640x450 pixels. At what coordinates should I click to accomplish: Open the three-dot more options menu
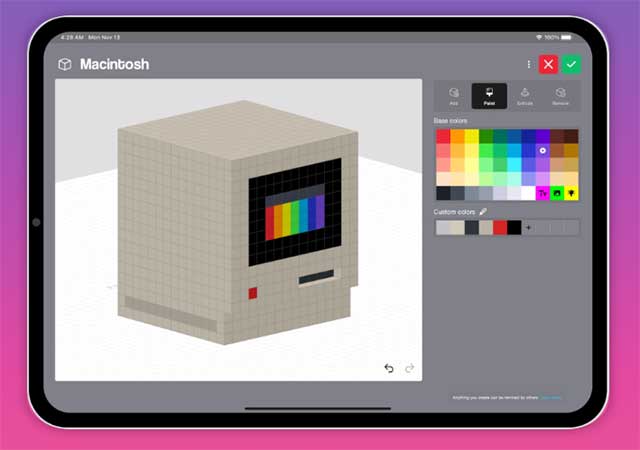tap(529, 64)
